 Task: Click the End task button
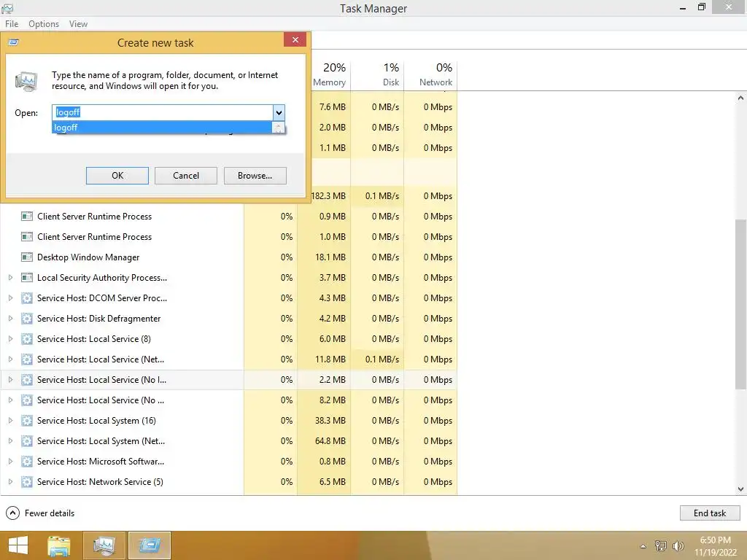click(709, 513)
